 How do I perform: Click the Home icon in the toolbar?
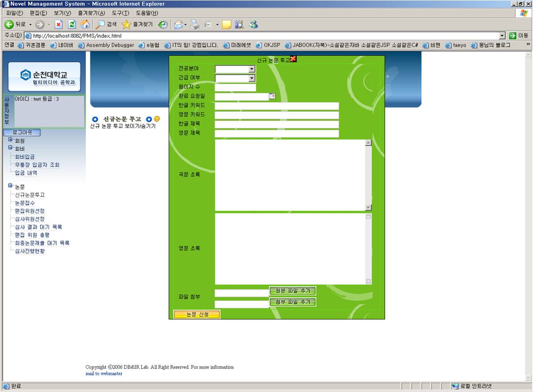[85, 25]
